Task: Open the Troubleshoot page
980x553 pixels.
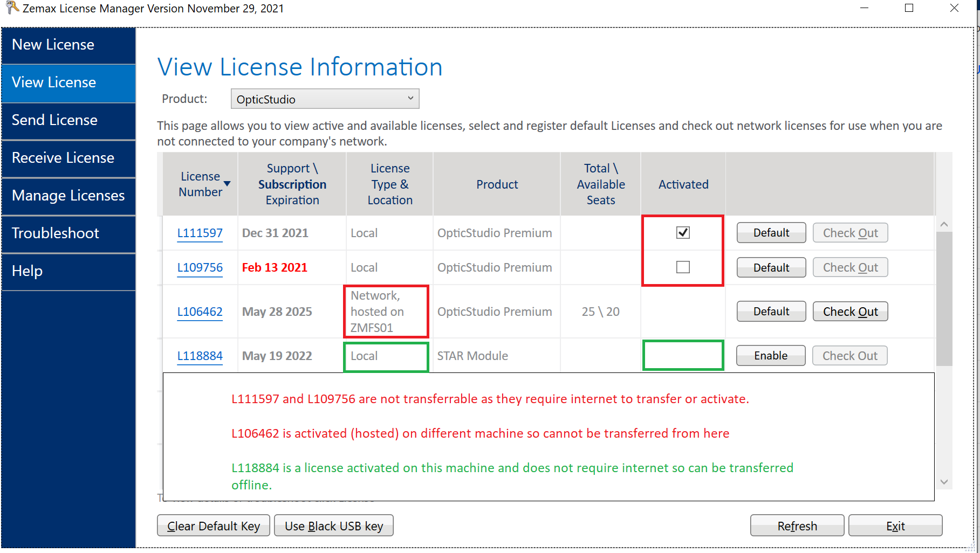Action: point(68,234)
